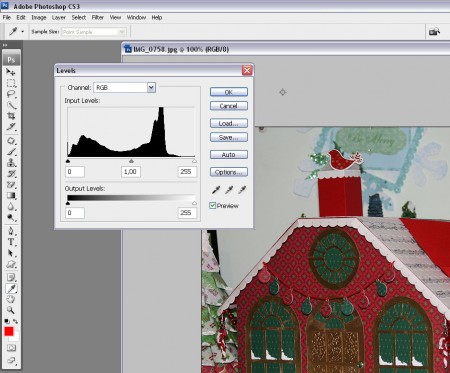The height and width of the screenshot is (373, 450).
Task: Click the Auto button
Action: coord(229,155)
